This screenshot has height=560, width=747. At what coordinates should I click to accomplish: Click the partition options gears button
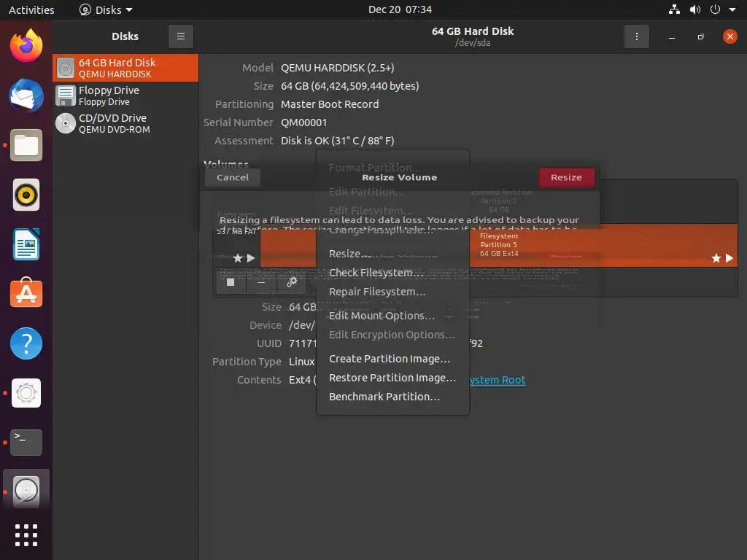tap(292, 282)
